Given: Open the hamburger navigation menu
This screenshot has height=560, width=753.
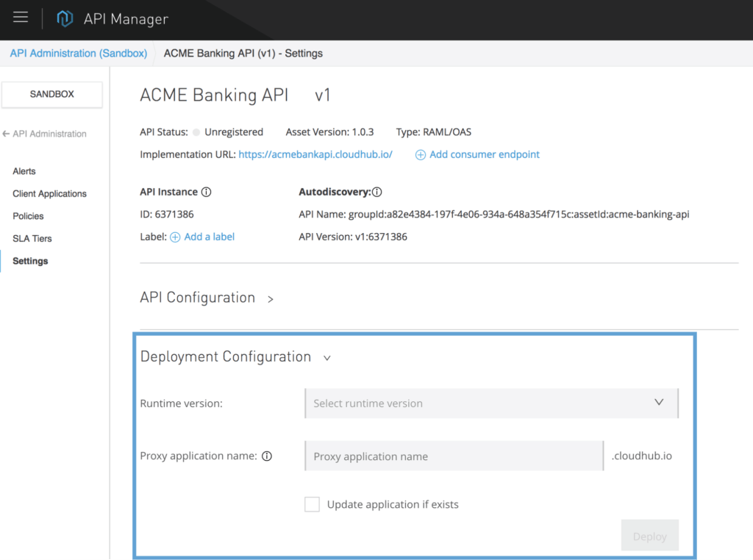Looking at the screenshot, I should 21,18.
